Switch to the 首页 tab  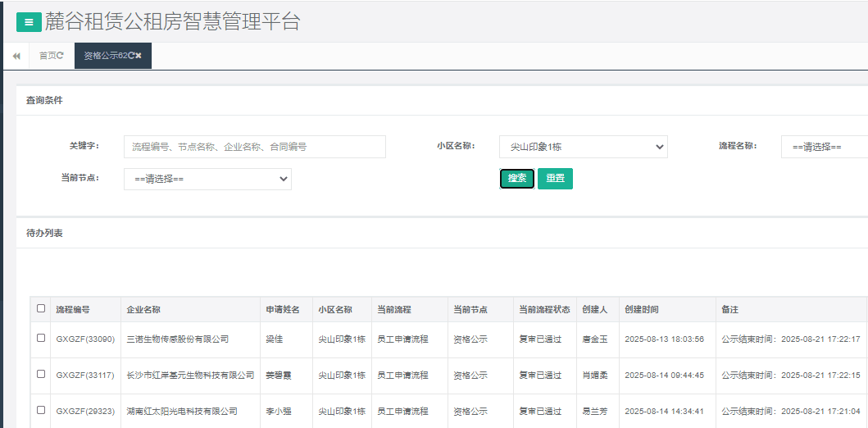pos(48,56)
